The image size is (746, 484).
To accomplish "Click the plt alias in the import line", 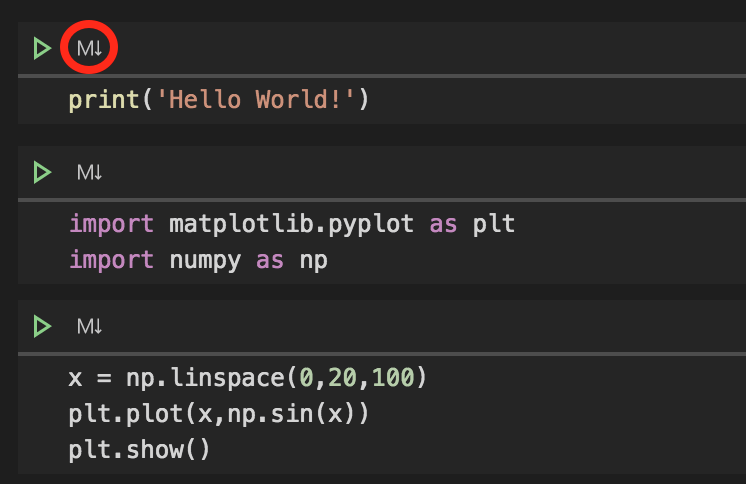I will (x=494, y=223).
